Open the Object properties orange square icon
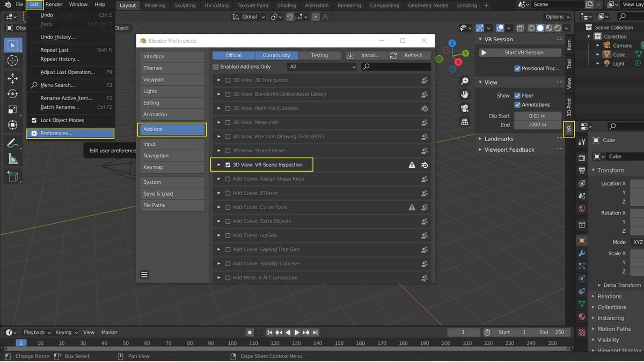Viewport: 644px width, 362px height. coord(582,240)
